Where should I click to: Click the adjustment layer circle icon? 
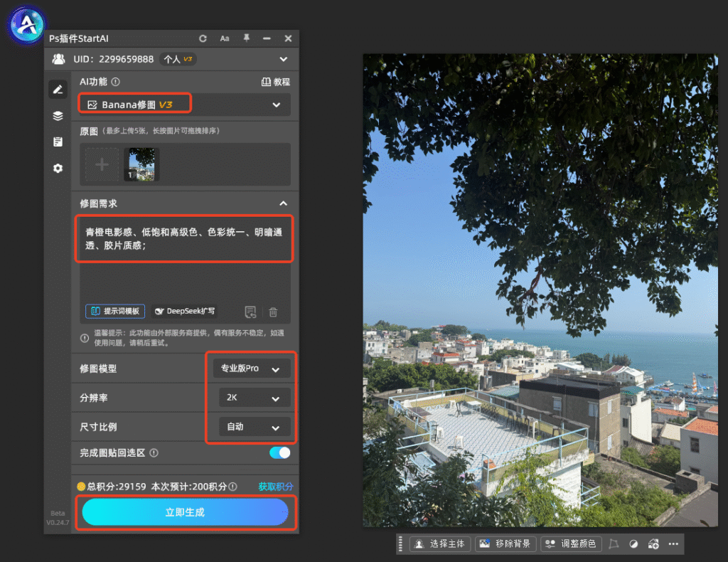(633, 544)
